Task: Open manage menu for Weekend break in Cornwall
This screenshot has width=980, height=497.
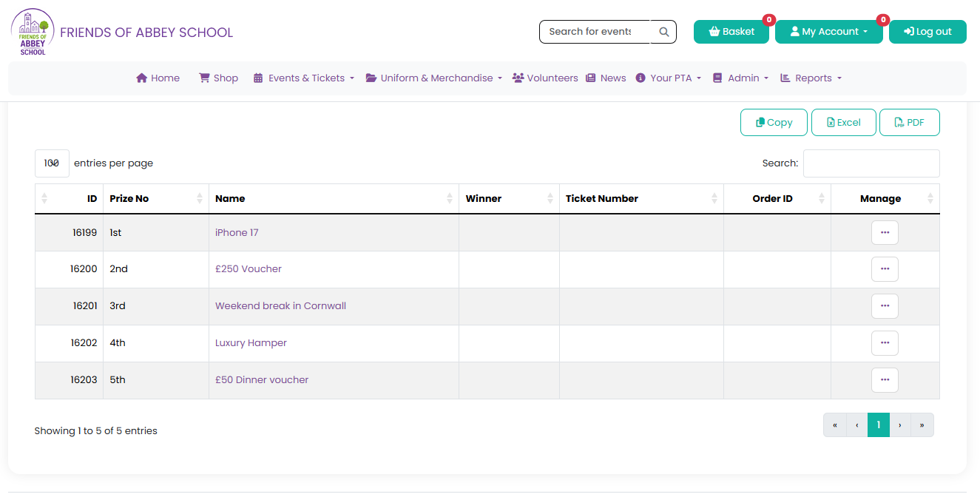Action: [x=885, y=306]
